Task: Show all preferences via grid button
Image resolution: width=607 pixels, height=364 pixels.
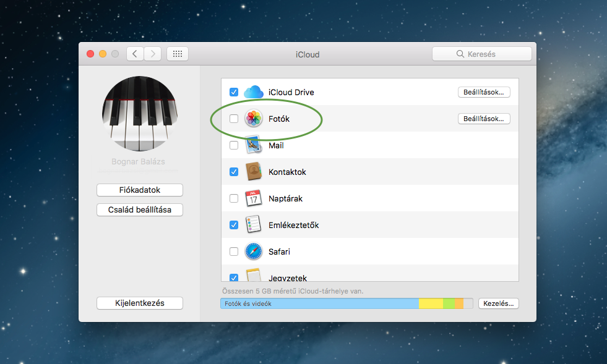Action: click(x=178, y=54)
